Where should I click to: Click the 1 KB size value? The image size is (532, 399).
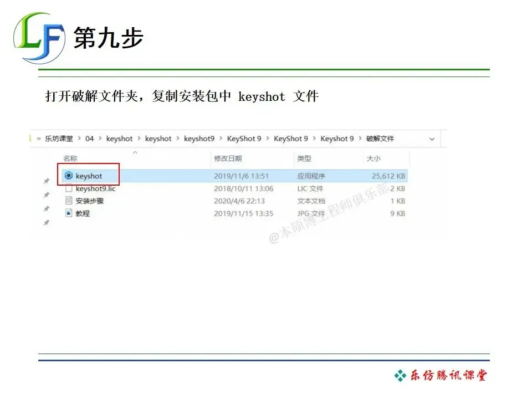click(398, 201)
